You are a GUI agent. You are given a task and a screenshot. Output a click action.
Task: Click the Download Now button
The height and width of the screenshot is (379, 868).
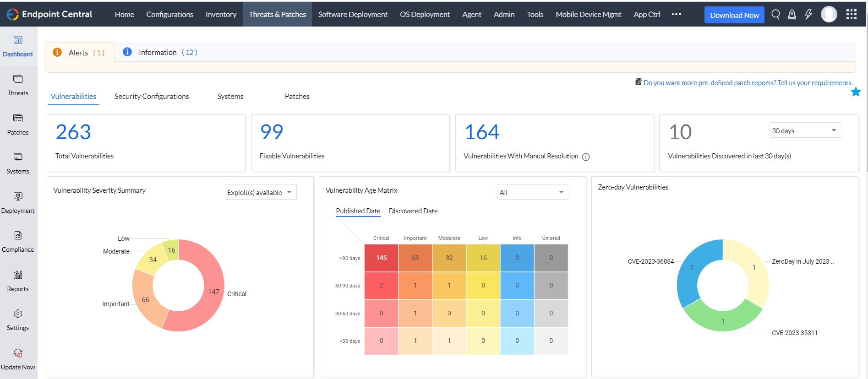pyautogui.click(x=734, y=15)
